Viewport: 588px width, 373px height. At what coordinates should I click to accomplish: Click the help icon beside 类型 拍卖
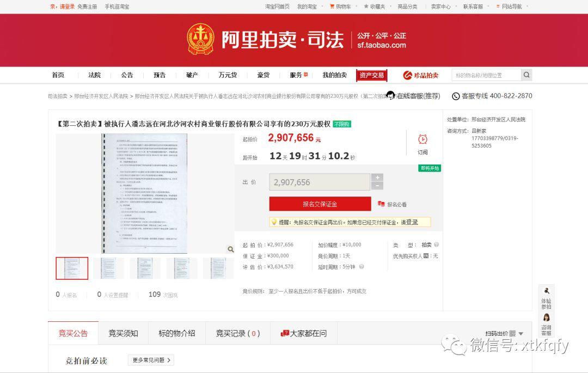(x=436, y=245)
